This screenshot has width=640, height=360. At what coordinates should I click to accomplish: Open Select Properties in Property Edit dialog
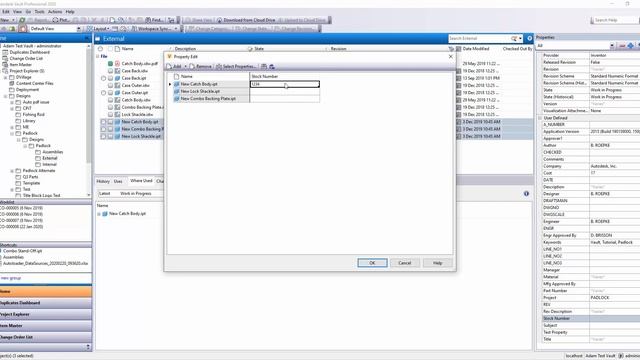(236, 66)
